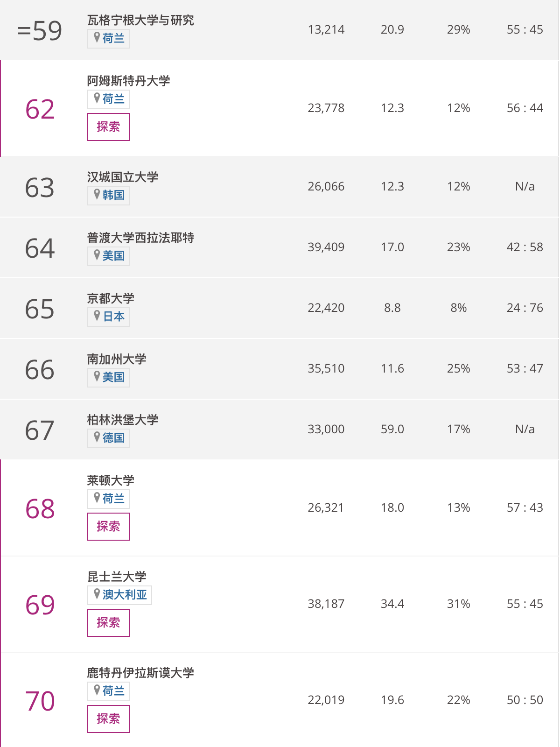Click the pin icon next to 美国 under 普渡大学西拉法耶特

click(x=97, y=255)
